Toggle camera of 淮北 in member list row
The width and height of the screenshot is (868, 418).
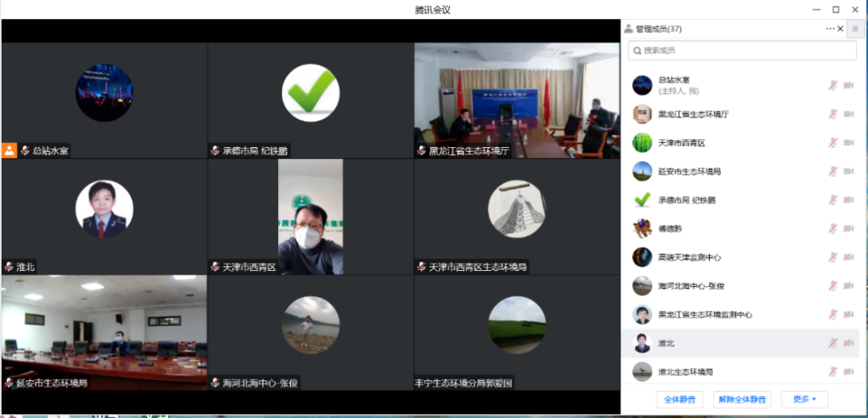tap(849, 343)
